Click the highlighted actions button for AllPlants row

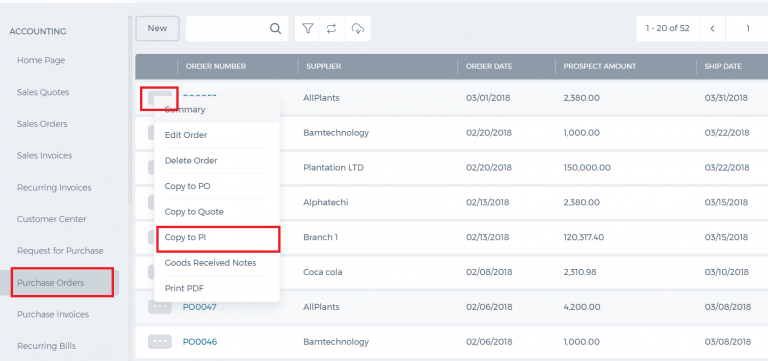pos(159,98)
